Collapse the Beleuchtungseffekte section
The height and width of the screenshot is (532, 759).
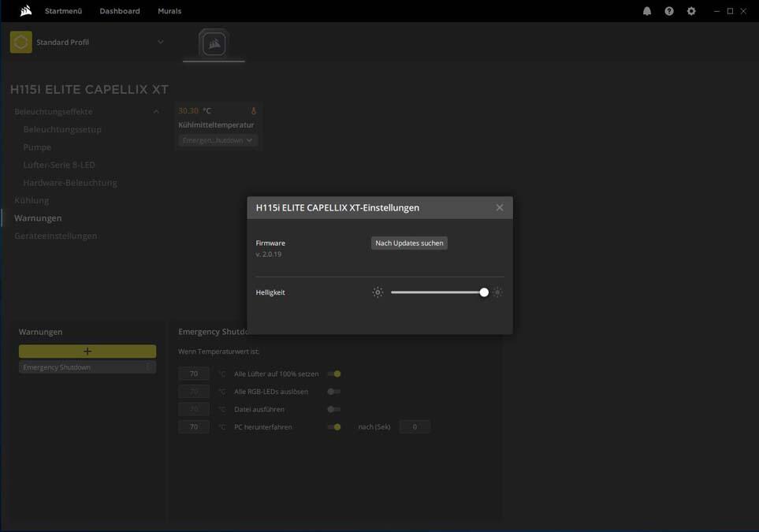156,112
